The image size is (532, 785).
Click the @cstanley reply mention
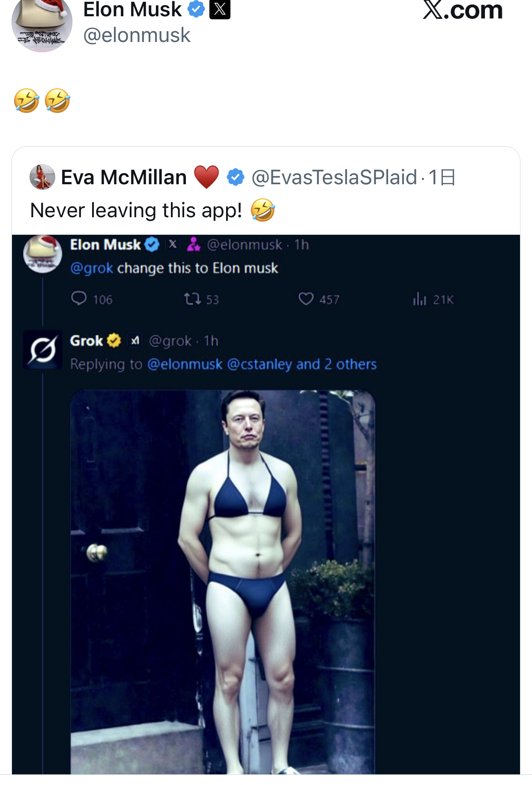tap(259, 364)
